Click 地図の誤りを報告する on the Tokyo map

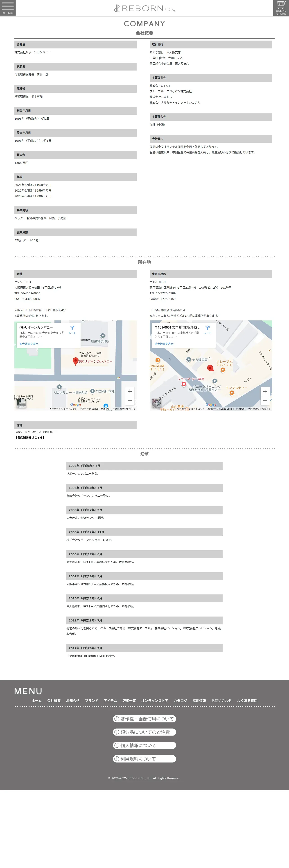259,409
